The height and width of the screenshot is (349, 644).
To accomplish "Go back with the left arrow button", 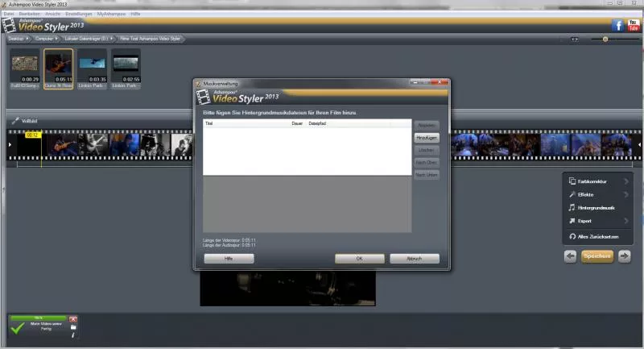I will pos(571,256).
